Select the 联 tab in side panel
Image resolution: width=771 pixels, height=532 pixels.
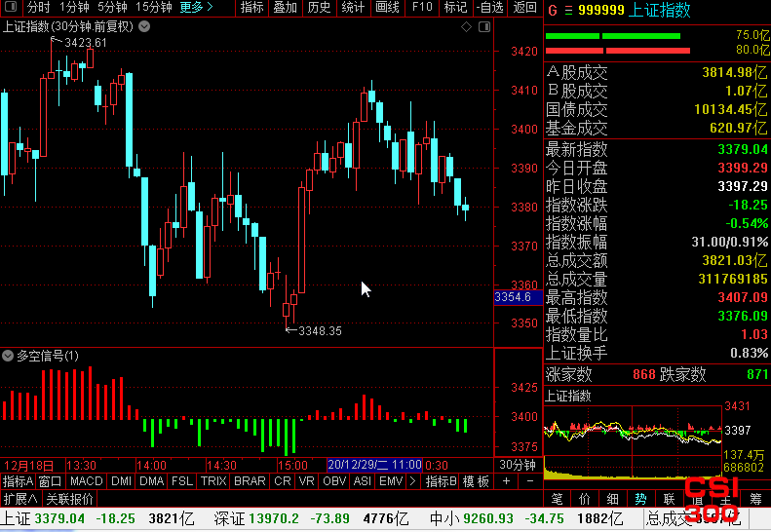point(669,499)
